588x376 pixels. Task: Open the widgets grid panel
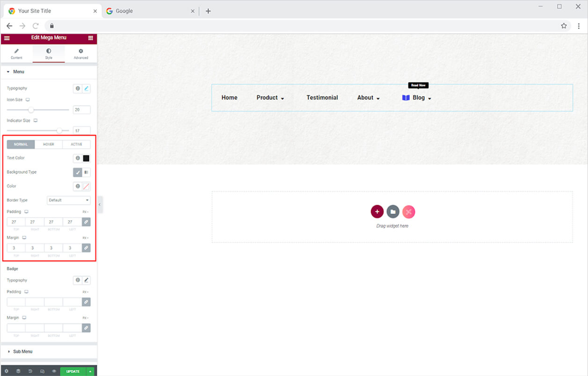90,38
